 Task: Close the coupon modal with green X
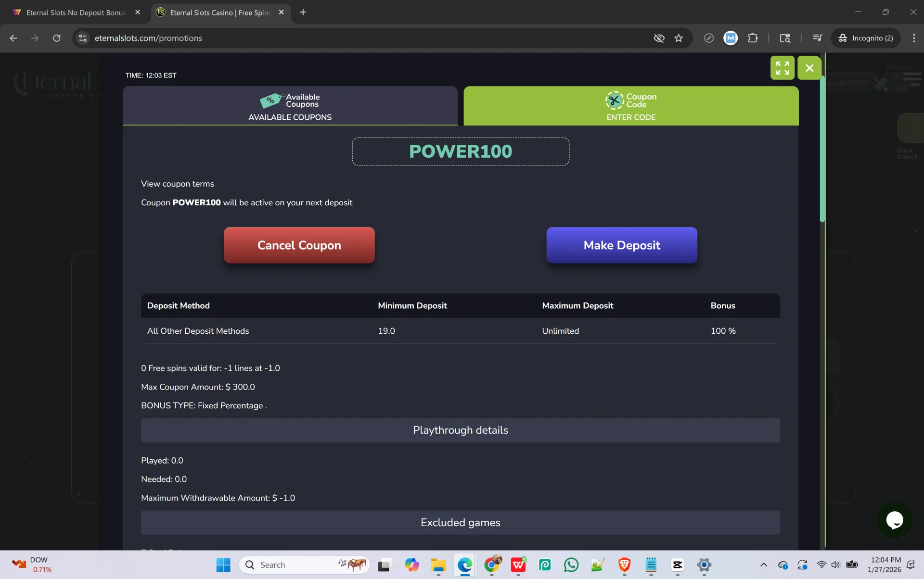(809, 68)
